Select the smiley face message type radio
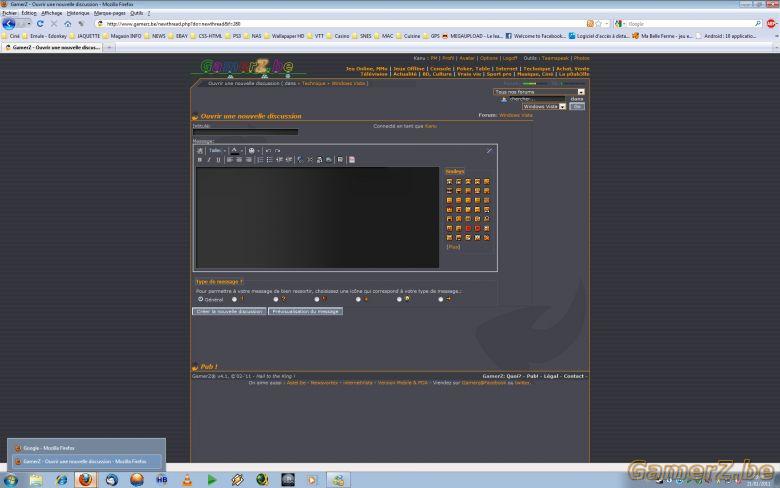 [x=399, y=299]
